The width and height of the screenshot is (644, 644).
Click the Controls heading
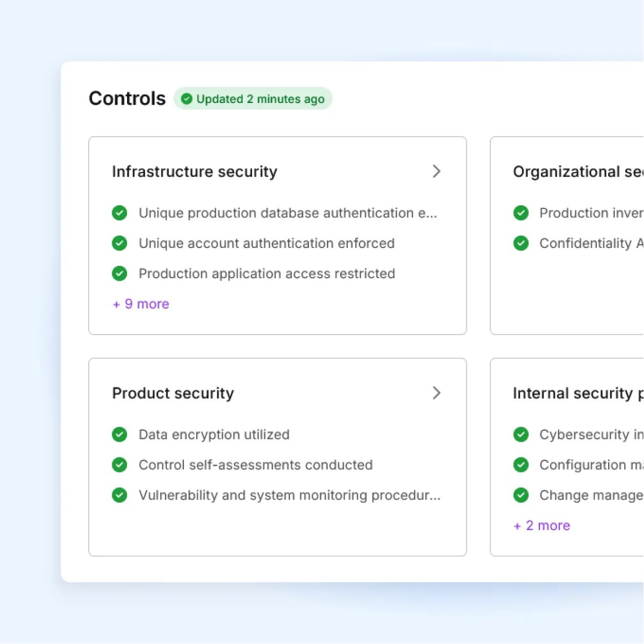click(x=127, y=98)
